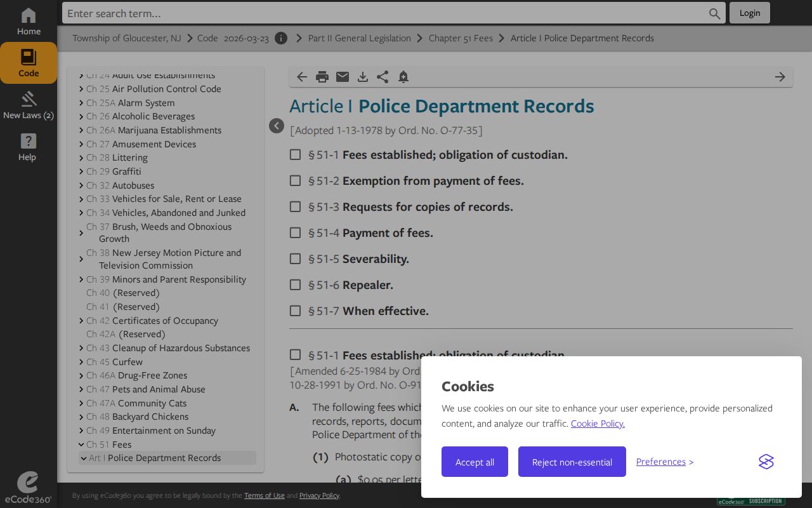The height and width of the screenshot is (508, 812).
Task: Check the § 51-2 Exemption from payment box
Action: click(x=295, y=180)
